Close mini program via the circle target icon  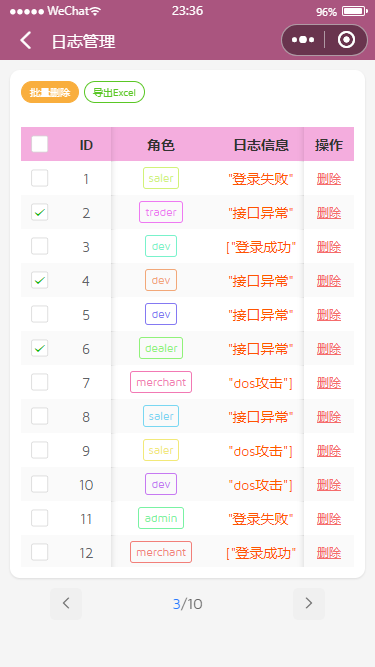346,40
